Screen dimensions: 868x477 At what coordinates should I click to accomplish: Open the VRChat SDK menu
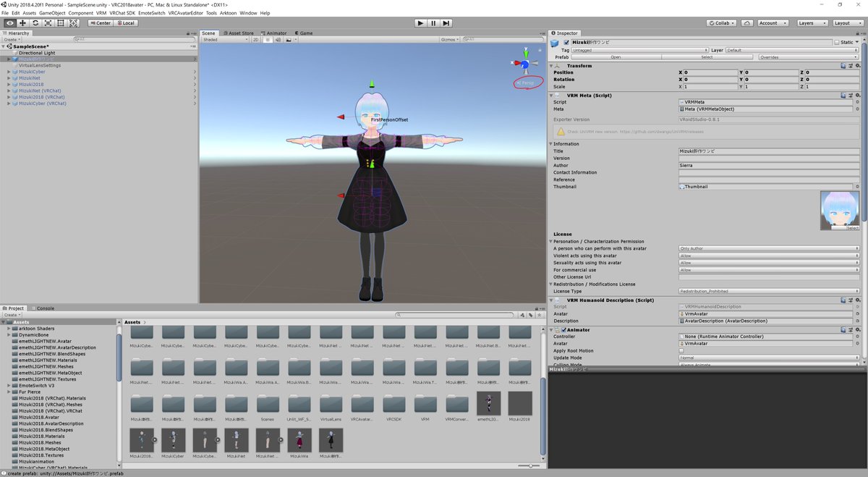pos(122,13)
